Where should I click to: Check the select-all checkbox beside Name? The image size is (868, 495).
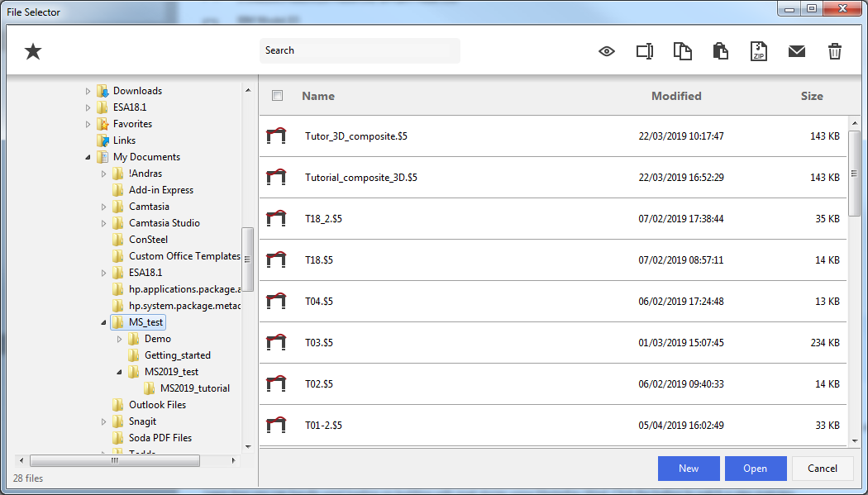click(x=278, y=96)
